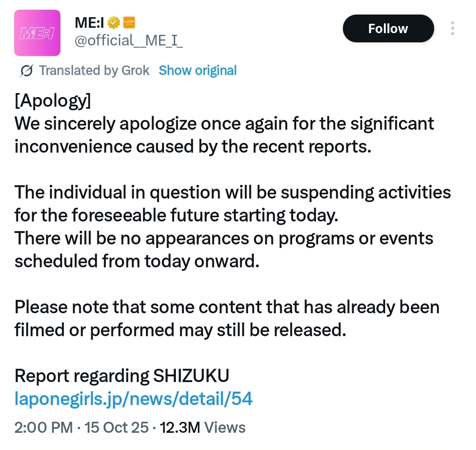The height and width of the screenshot is (450, 476).
Task: Click the Grok translation icon
Action: click(26, 71)
